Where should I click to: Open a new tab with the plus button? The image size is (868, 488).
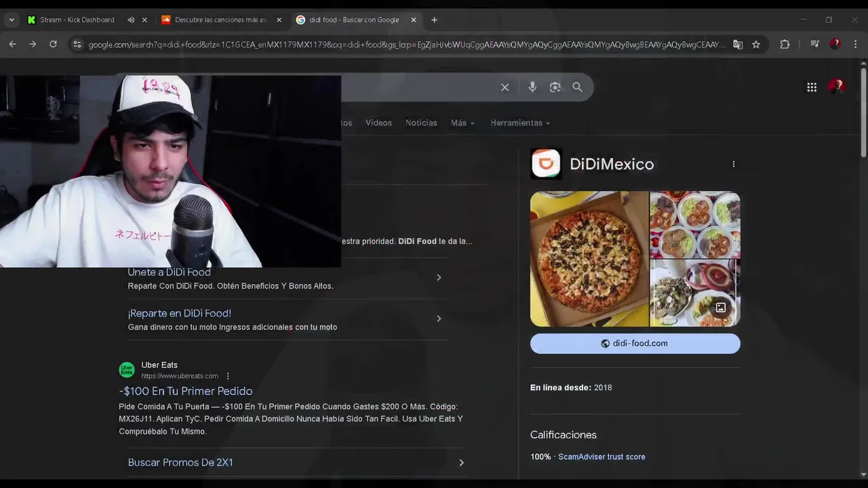[x=435, y=20]
